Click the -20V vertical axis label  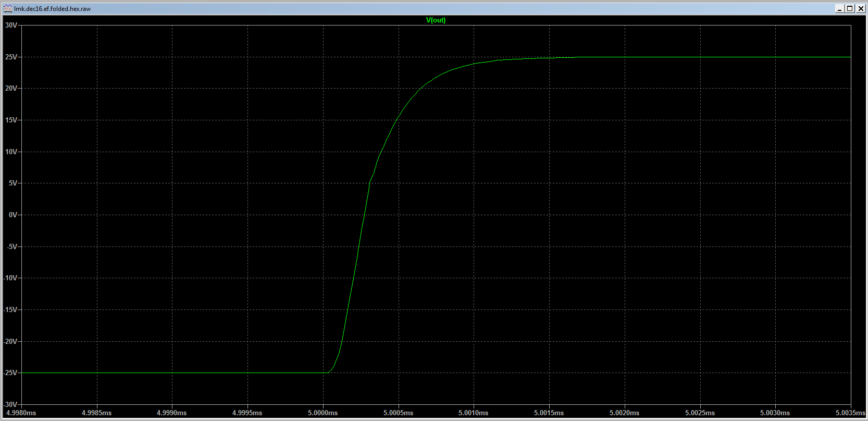pyautogui.click(x=10, y=341)
